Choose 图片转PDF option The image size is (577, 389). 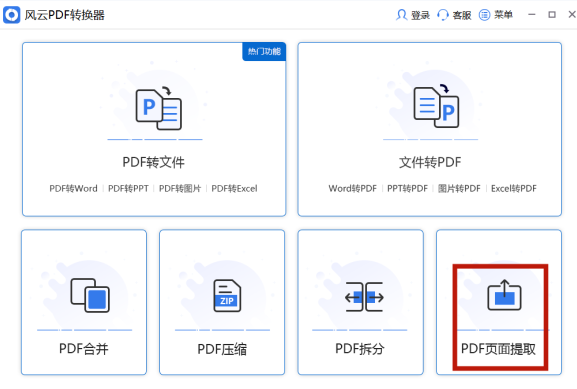459,188
